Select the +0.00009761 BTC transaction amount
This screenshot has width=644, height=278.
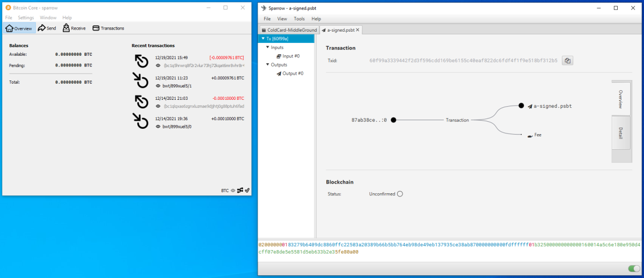click(x=228, y=78)
